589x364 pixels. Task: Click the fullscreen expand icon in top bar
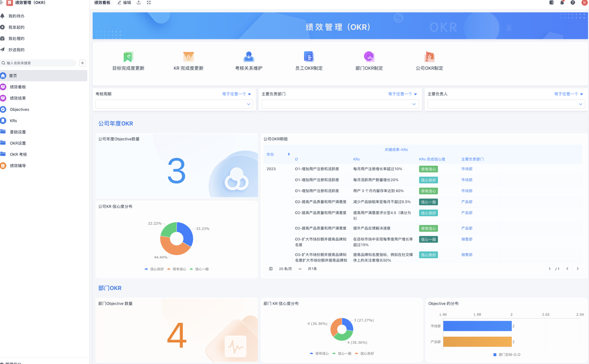click(x=149, y=3)
